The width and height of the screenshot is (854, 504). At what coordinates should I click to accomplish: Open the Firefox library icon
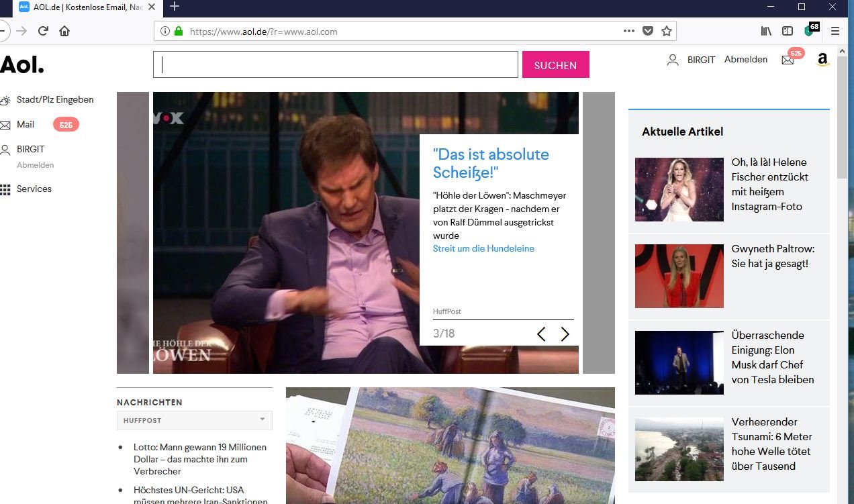tap(766, 31)
